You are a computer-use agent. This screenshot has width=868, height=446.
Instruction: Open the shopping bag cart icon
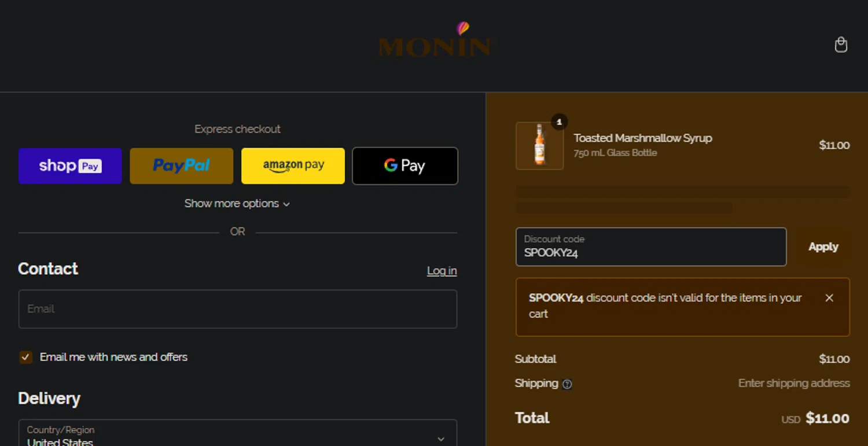coord(841,45)
